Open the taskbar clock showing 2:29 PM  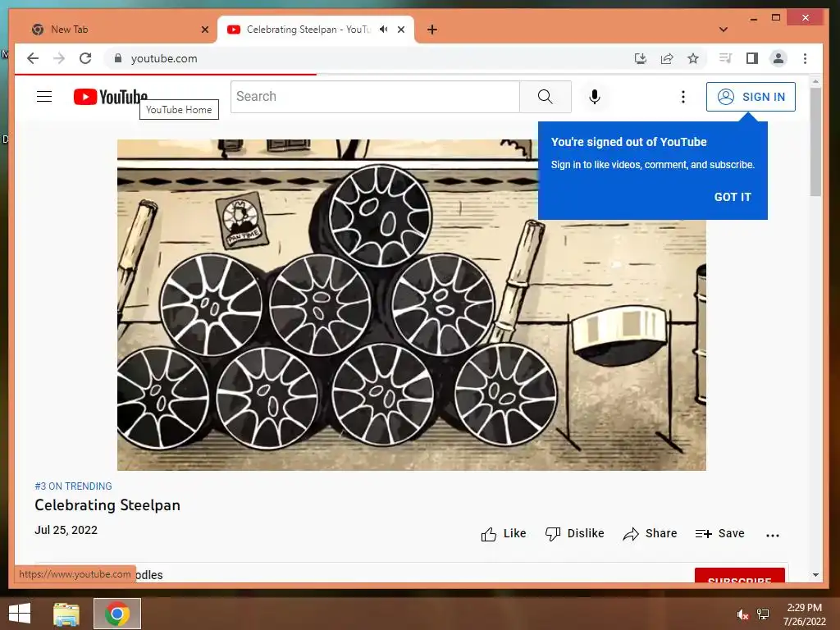click(804, 614)
